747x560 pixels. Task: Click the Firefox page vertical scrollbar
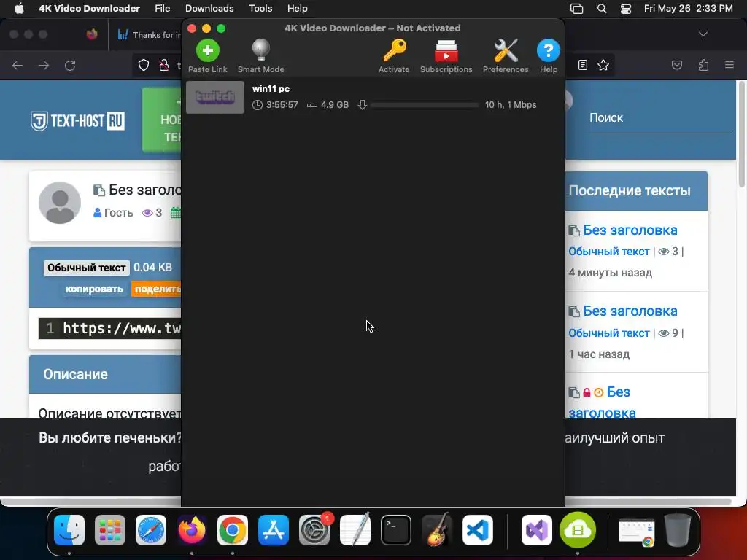(x=741, y=135)
